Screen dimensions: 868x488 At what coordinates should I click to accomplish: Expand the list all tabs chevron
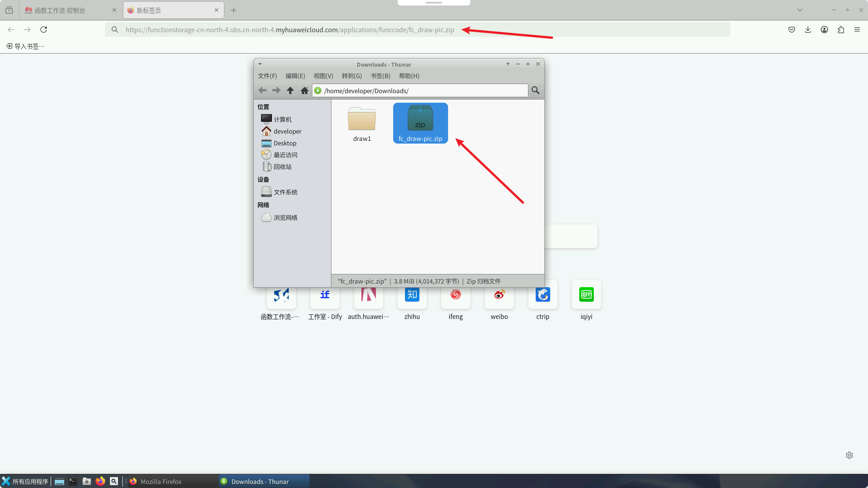click(799, 10)
